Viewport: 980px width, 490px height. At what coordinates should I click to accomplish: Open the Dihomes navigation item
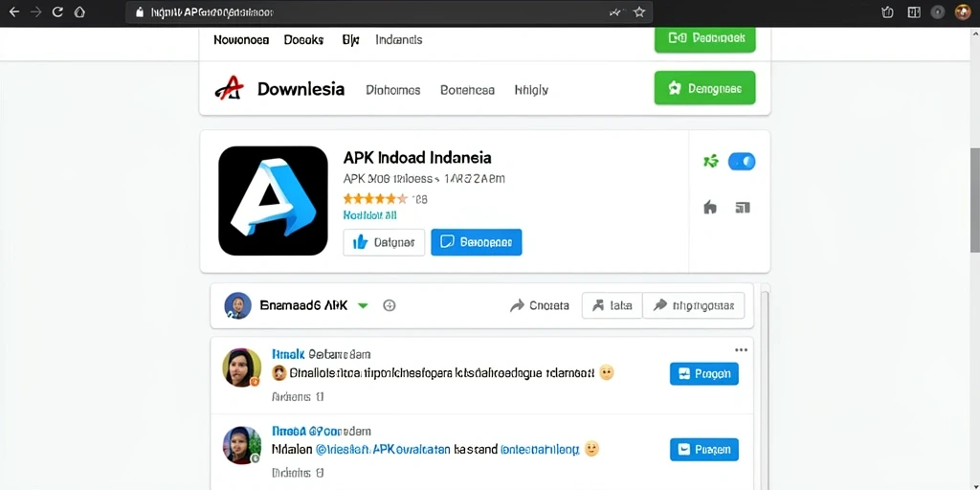[393, 90]
